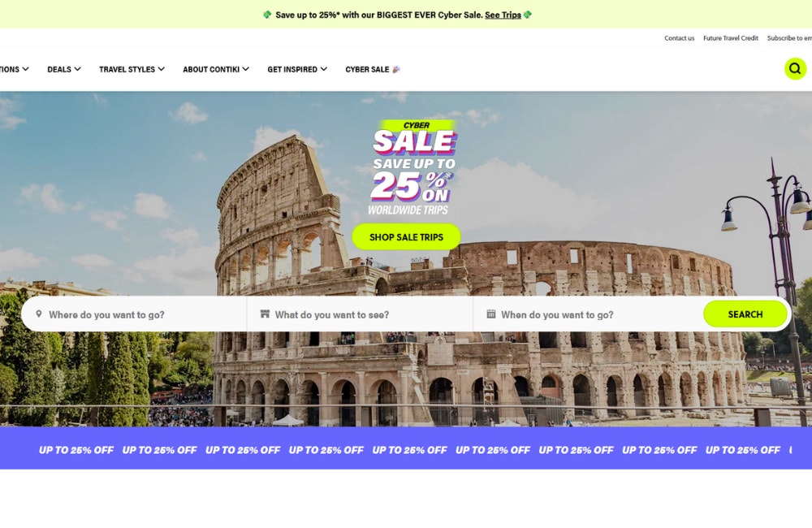This screenshot has height=528, width=812.
Task: Open the Cyber Sale menu item
Action: tap(373, 69)
